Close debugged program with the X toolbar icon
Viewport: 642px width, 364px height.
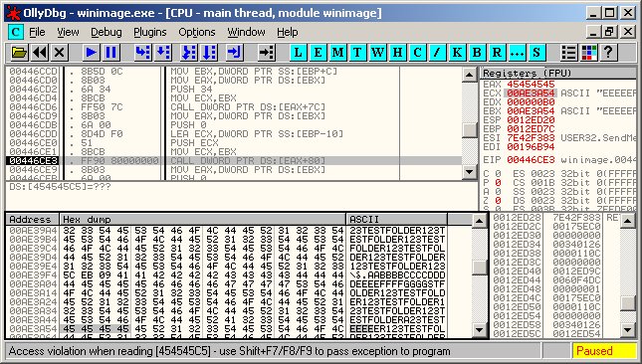[60, 53]
